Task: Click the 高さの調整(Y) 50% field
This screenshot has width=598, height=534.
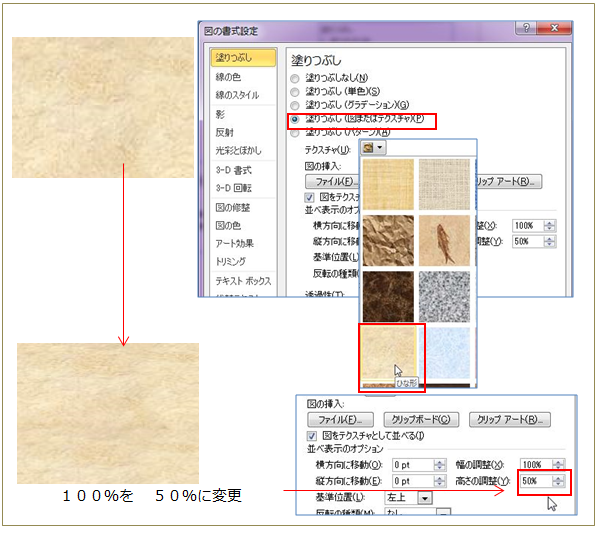Action: pyautogui.click(x=536, y=481)
